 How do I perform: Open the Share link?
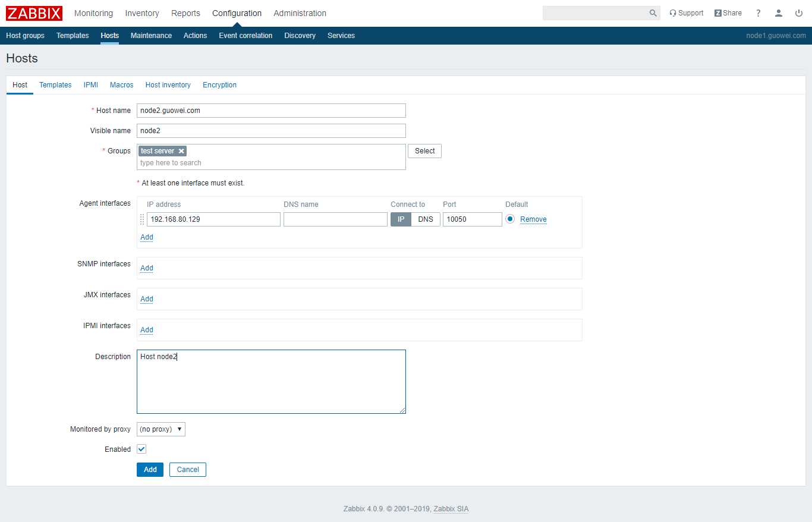[728, 13]
